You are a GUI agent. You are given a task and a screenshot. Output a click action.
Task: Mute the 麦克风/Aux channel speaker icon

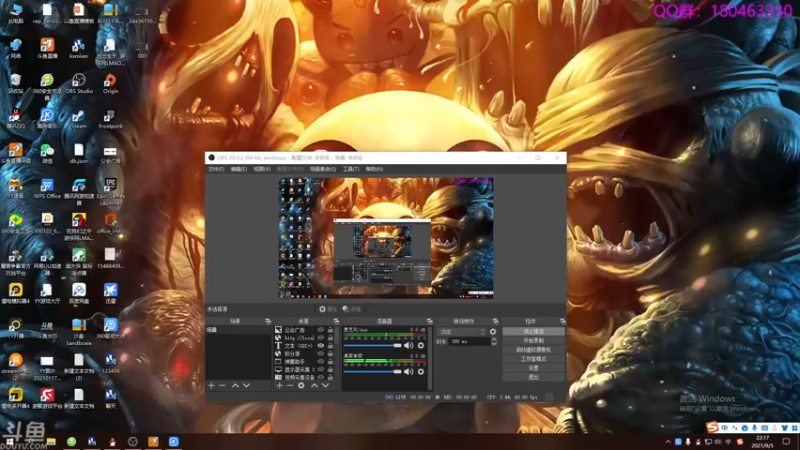point(409,345)
